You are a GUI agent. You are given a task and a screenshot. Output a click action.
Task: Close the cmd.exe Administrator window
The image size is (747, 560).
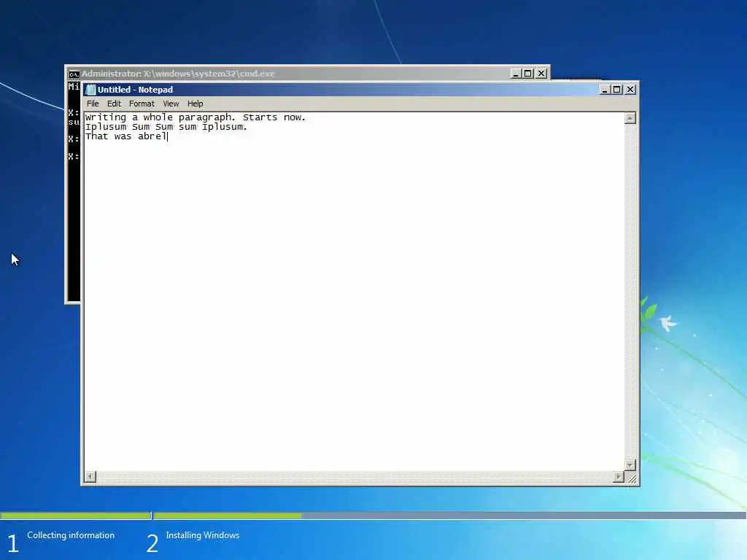coord(541,74)
